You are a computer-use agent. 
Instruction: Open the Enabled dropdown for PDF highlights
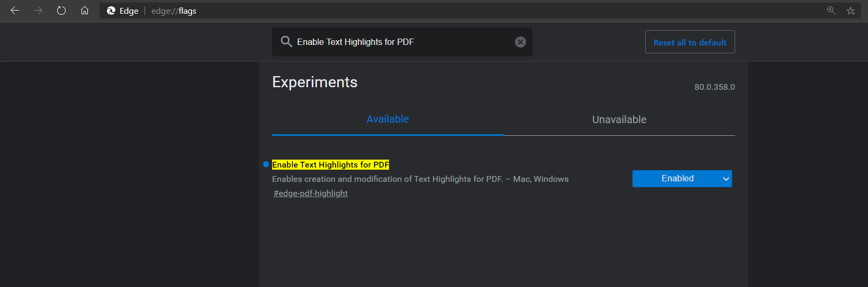[x=677, y=179]
